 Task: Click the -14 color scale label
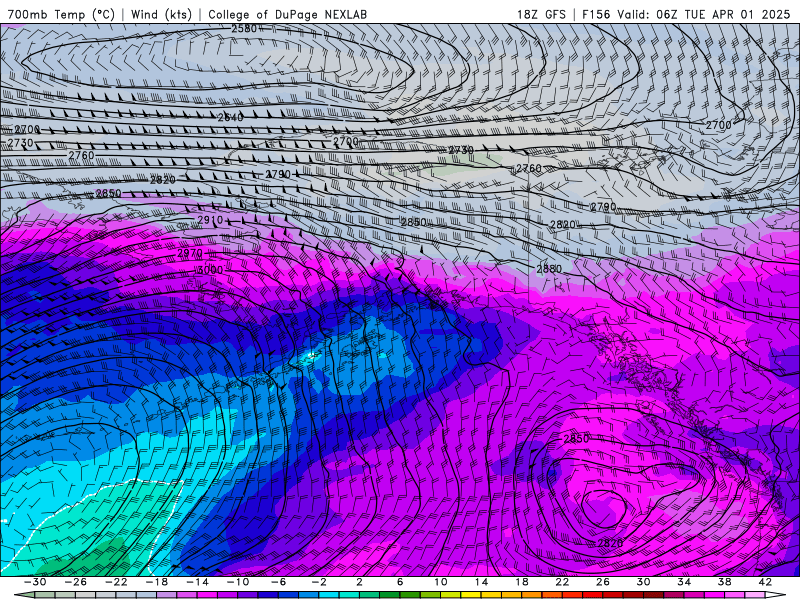click(197, 582)
